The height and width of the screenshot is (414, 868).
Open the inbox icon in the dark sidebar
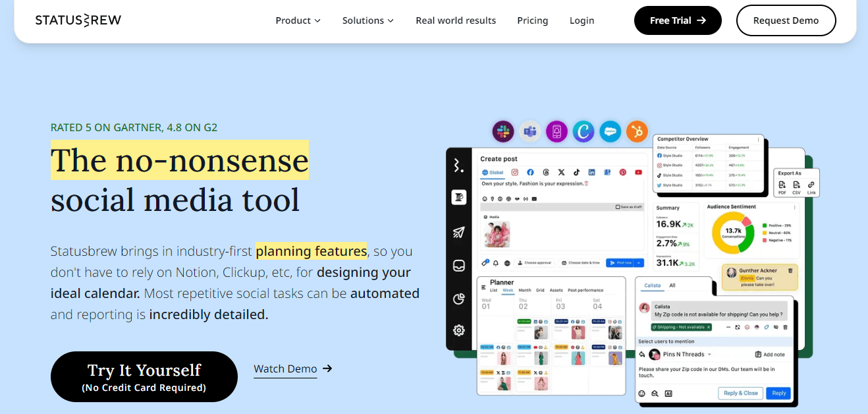point(459,264)
